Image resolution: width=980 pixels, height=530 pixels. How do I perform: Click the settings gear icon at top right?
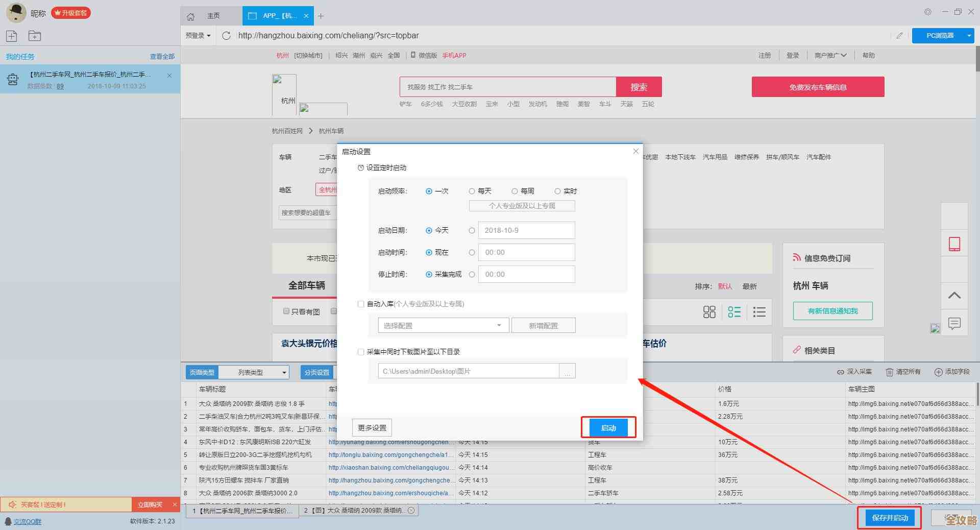(x=927, y=12)
